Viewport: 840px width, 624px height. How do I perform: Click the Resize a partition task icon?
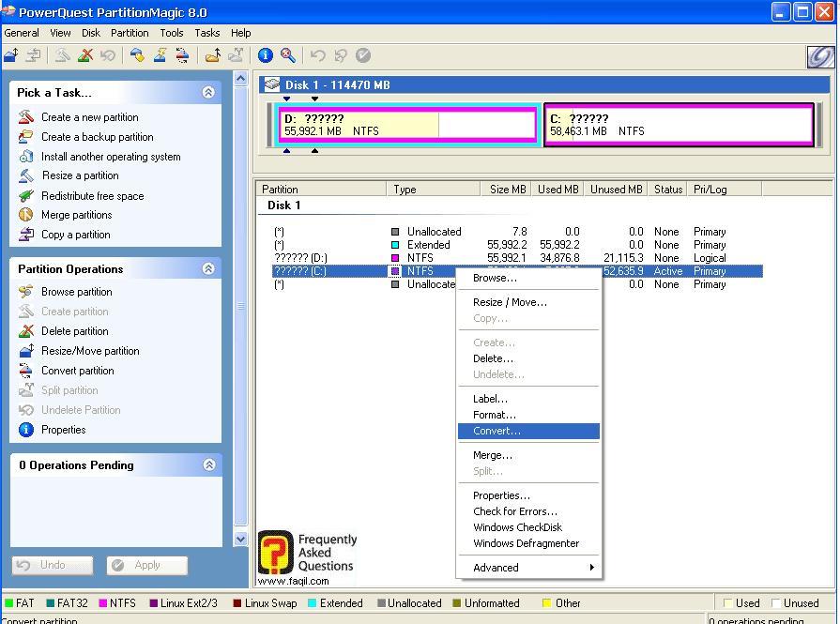pos(25,175)
